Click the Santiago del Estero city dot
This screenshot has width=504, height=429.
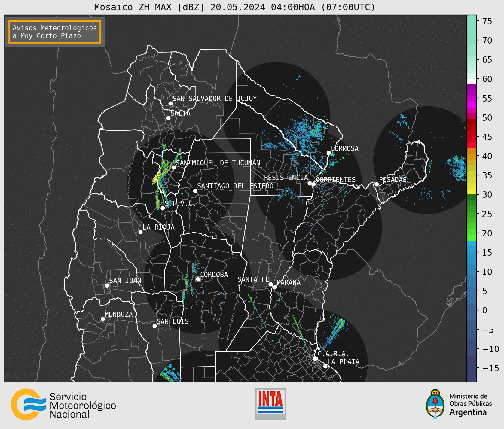click(195, 191)
